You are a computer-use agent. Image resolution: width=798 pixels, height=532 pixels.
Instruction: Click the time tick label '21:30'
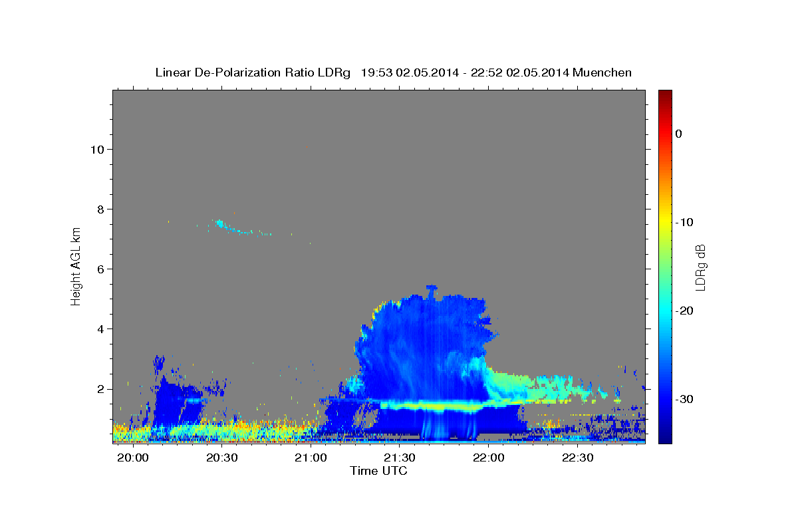pos(400,458)
